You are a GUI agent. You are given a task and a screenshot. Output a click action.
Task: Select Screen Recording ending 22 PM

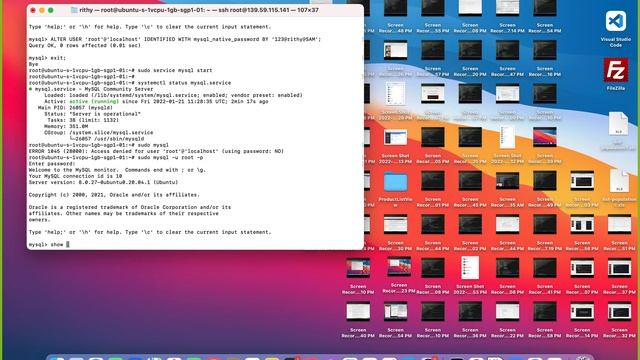click(x=507, y=312)
